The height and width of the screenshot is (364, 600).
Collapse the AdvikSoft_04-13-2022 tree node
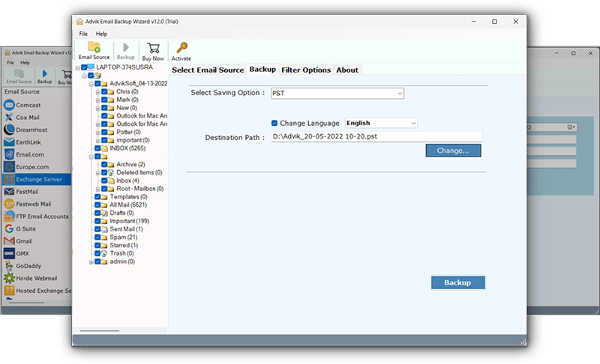click(x=91, y=84)
